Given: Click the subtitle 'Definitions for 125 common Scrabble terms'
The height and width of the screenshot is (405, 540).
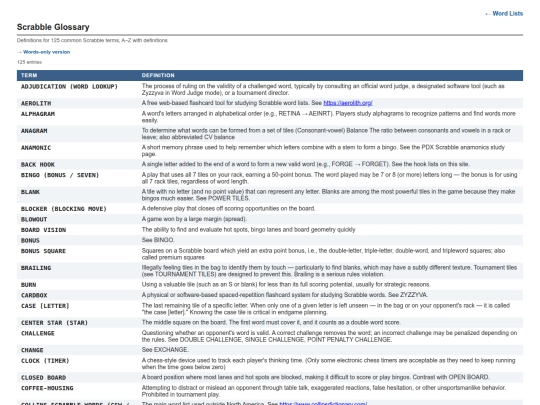Looking at the screenshot, I should (x=92, y=40).
